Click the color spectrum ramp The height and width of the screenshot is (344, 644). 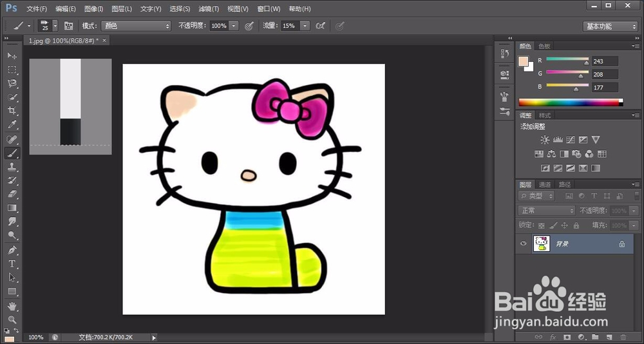point(571,102)
